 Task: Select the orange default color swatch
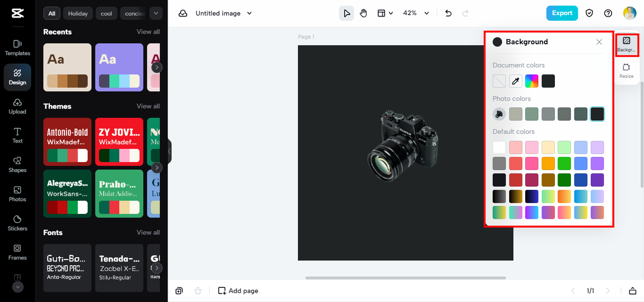point(548,164)
